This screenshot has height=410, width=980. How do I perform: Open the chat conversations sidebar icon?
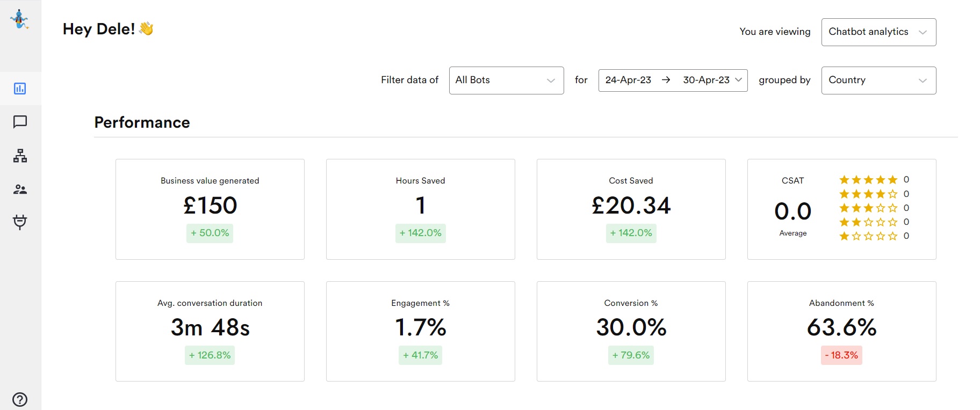pyautogui.click(x=20, y=122)
